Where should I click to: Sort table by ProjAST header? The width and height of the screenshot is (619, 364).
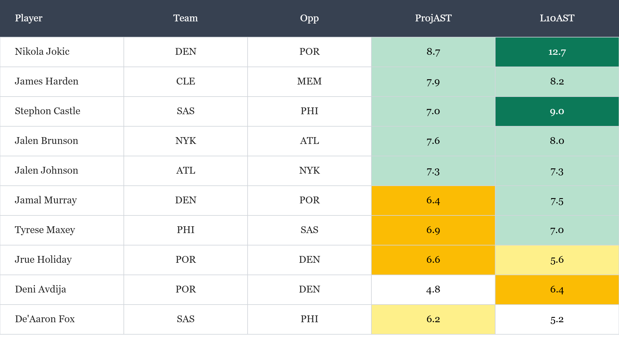pos(433,18)
